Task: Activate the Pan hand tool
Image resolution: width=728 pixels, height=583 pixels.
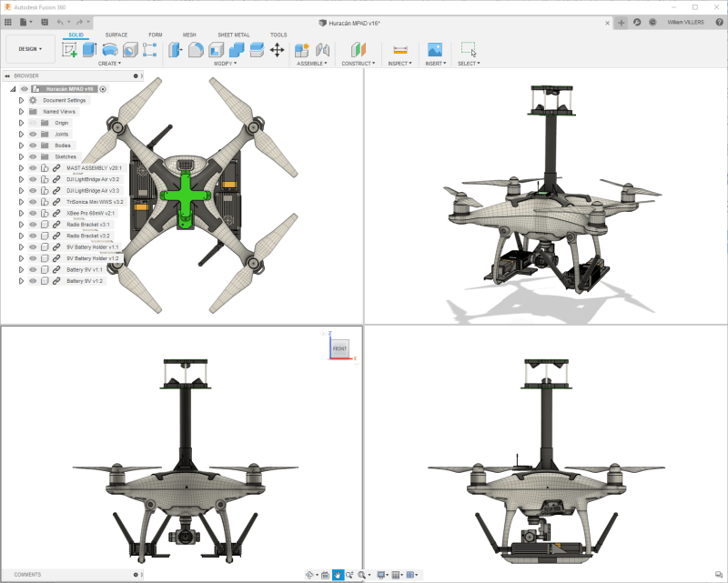Action: (x=338, y=575)
